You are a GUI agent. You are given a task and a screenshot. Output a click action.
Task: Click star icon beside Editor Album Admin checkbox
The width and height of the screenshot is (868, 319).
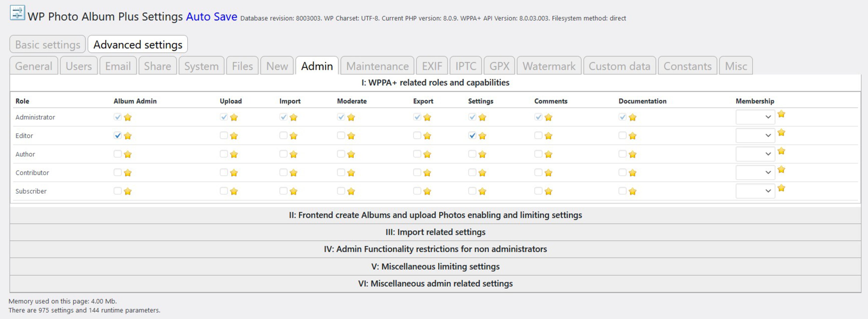(x=128, y=136)
